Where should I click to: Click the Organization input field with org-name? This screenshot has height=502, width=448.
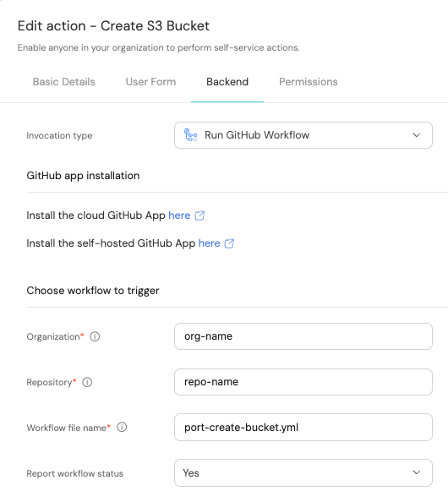(x=303, y=336)
